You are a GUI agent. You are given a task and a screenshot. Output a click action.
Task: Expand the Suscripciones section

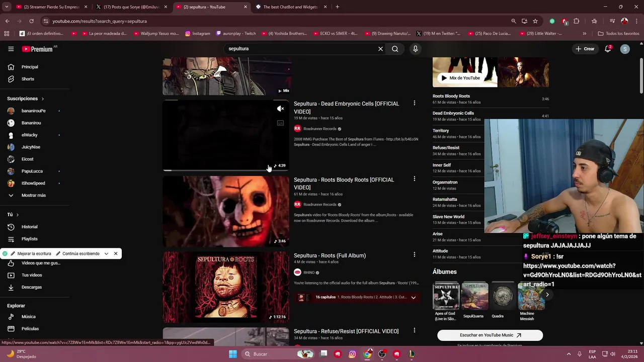pos(26,99)
